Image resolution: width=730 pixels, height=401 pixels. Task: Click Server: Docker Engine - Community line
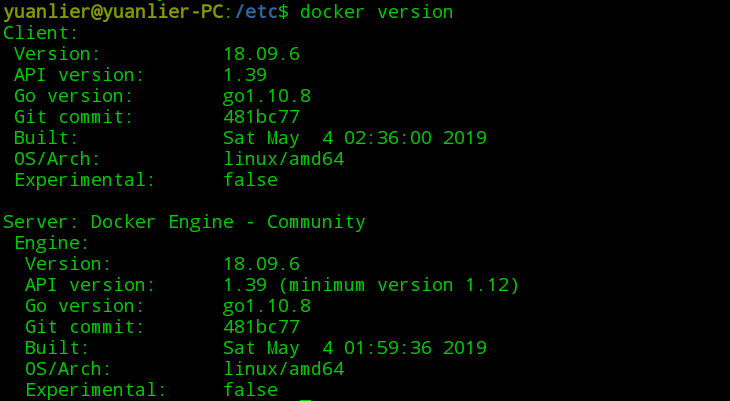pyautogui.click(x=184, y=222)
